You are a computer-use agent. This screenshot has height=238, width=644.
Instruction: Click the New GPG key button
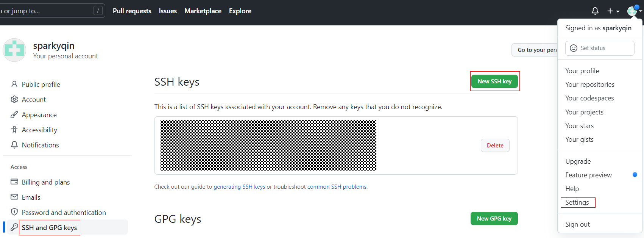tap(494, 219)
